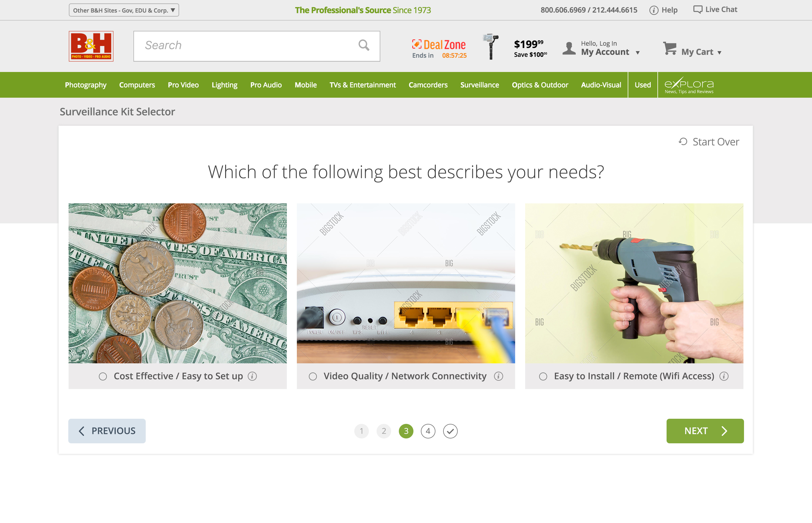Expand the My Cart dropdown arrow
812x523 pixels.
[719, 53]
